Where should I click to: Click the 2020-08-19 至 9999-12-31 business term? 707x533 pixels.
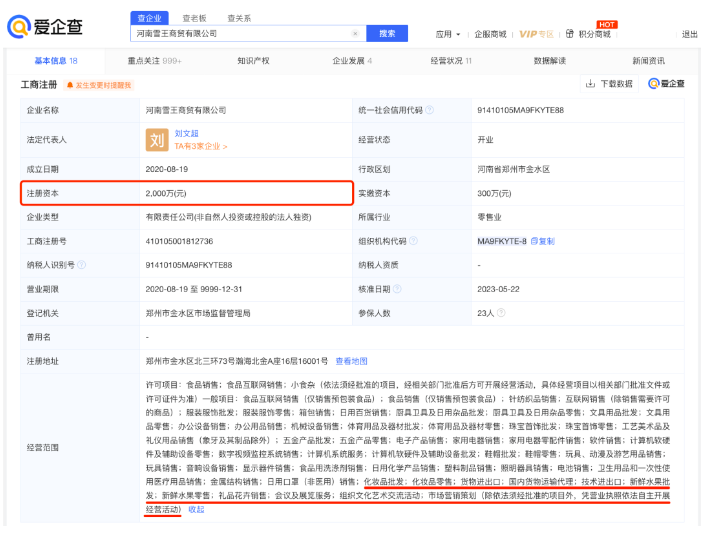(x=193, y=289)
